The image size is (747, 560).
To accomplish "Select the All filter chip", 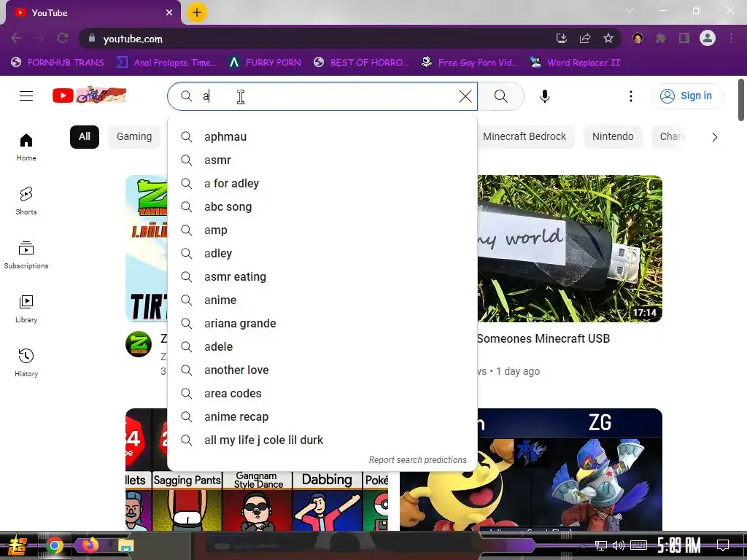I will 85,136.
